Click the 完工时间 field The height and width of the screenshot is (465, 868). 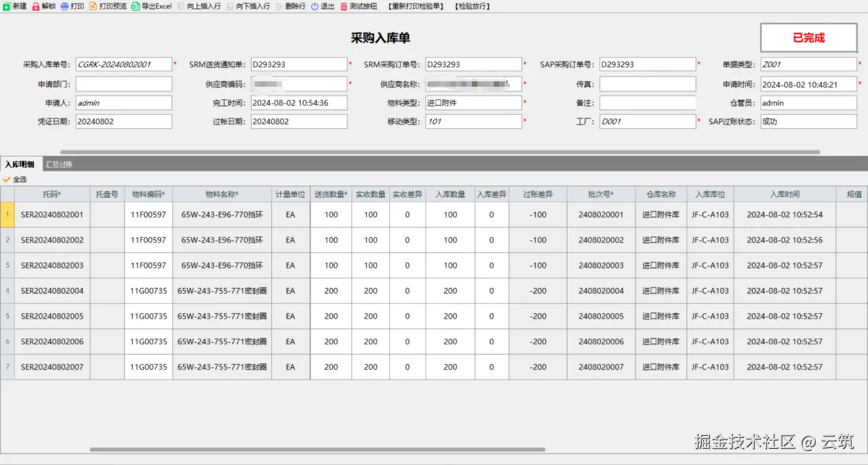(x=299, y=103)
